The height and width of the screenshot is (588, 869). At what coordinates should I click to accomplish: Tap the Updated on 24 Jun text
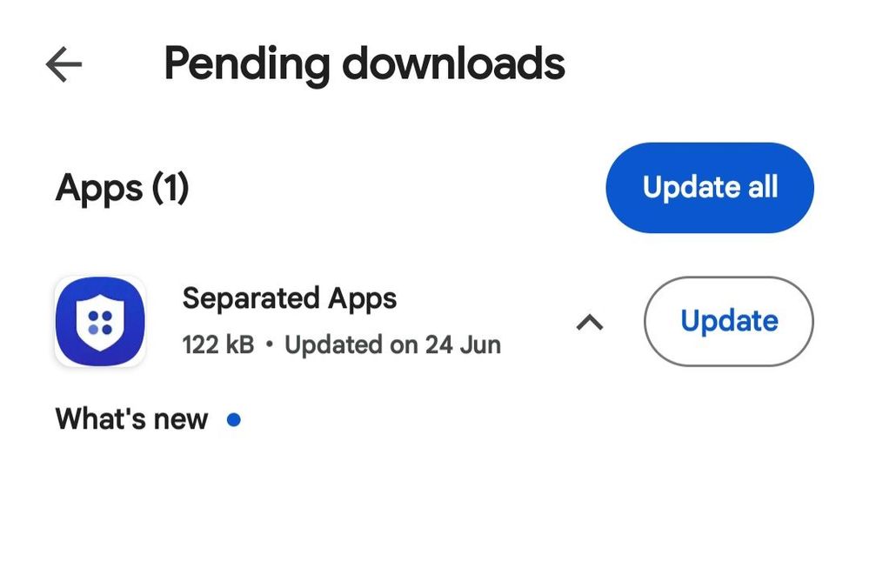pyautogui.click(x=392, y=344)
